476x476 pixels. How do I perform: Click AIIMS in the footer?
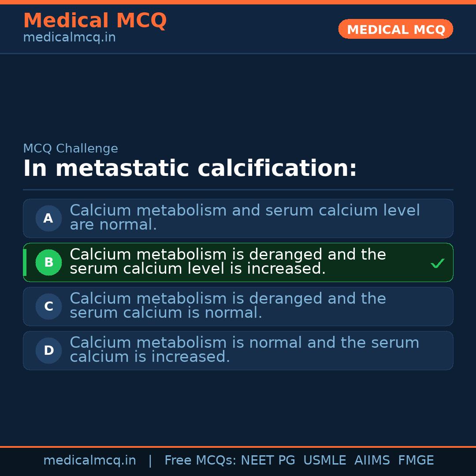pyautogui.click(x=372, y=461)
